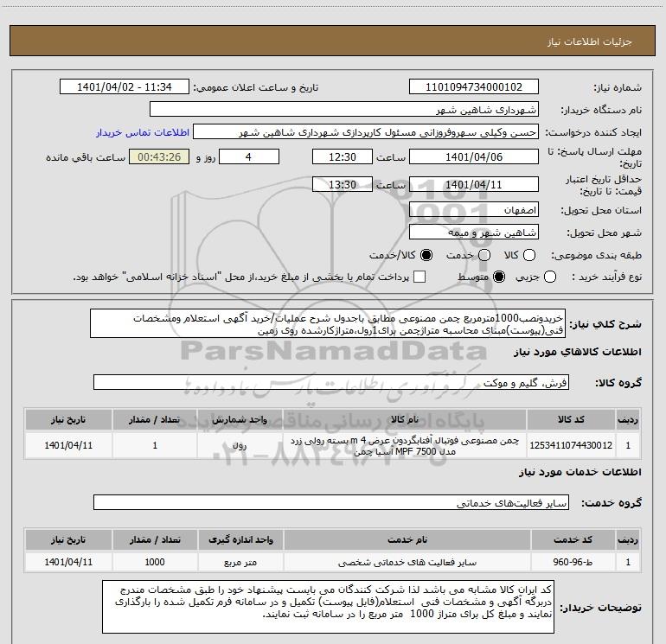The height and width of the screenshot is (644, 666).
Task: Click the need number field 1101094734000102
Action: [474, 86]
